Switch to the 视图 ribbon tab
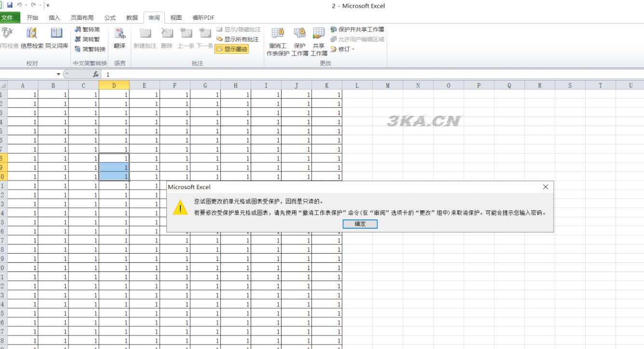Viewport: 644px width, 349px height. [176, 18]
